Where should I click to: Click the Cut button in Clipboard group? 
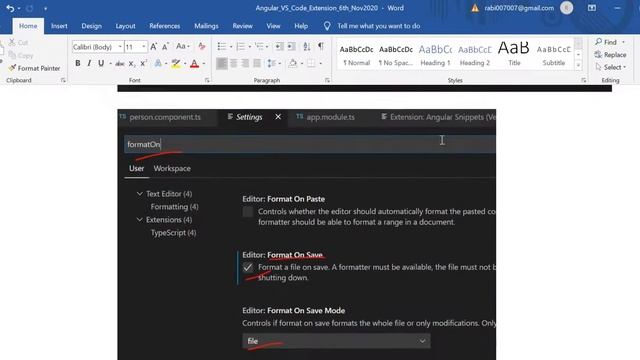coord(18,42)
